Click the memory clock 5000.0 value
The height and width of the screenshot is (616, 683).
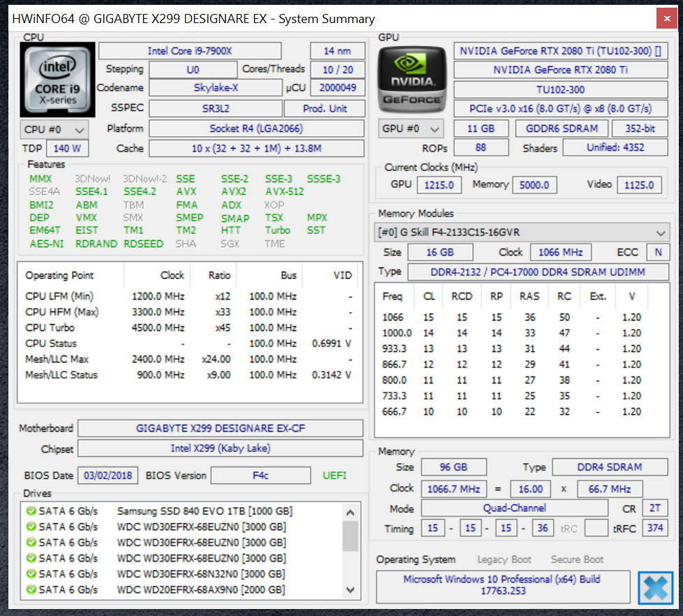click(534, 184)
